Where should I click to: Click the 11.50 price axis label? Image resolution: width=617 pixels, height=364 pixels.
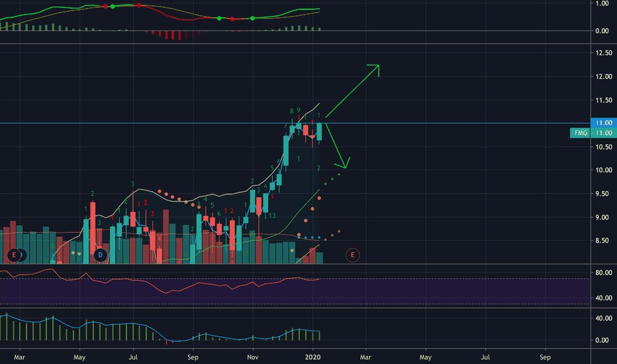pos(604,100)
